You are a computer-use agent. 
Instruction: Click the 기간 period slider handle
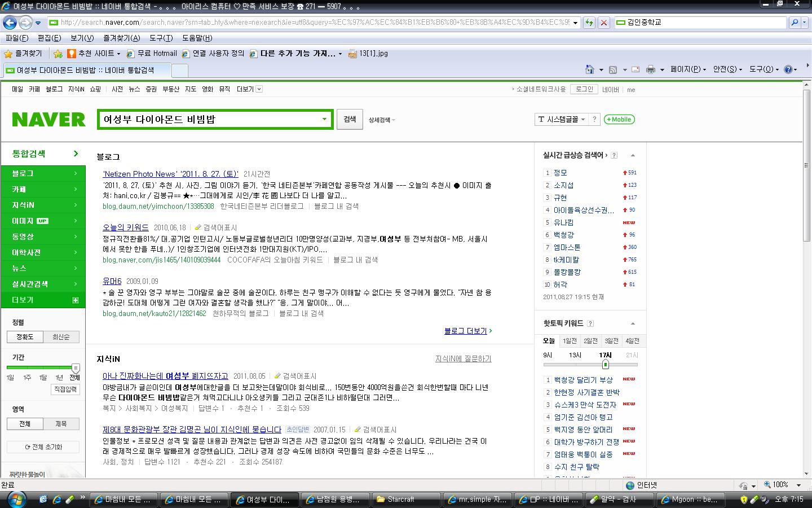pos(76,368)
